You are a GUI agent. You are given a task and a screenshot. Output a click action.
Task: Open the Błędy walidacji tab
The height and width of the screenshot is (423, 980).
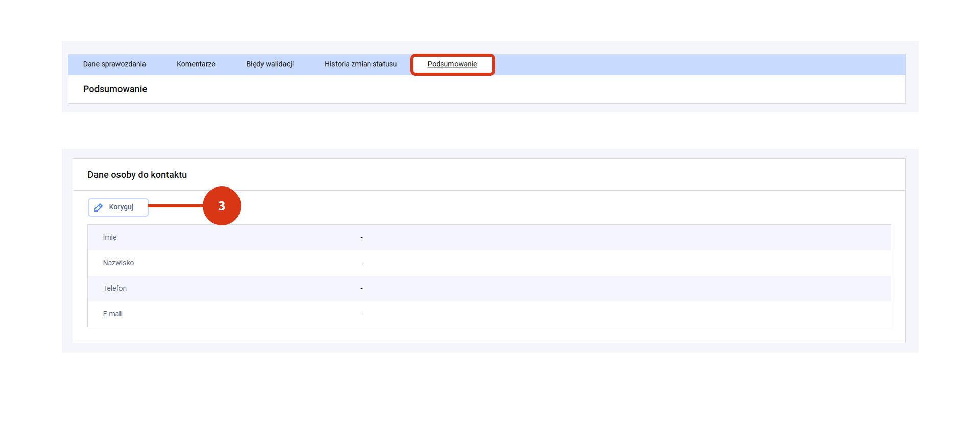[270, 64]
